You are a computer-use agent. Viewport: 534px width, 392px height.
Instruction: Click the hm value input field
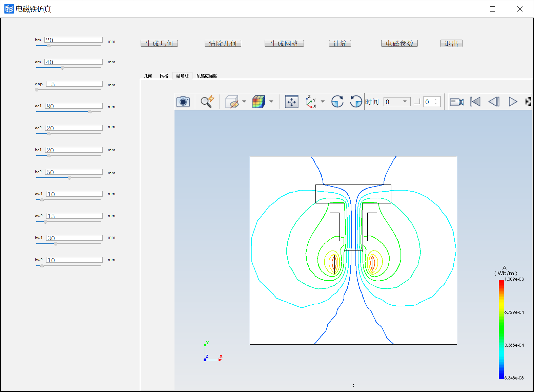click(x=74, y=40)
